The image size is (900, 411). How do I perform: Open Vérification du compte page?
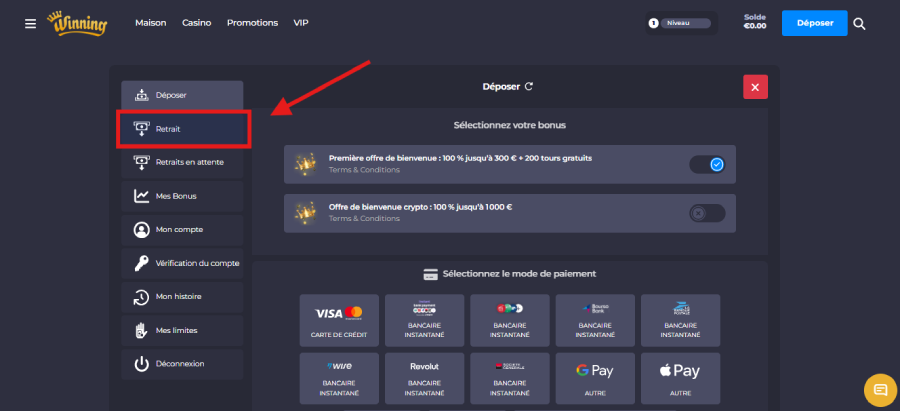click(181, 263)
